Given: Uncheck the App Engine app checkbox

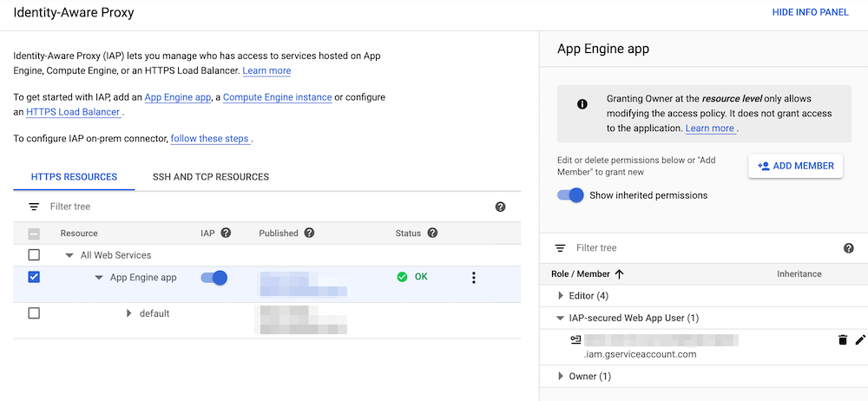Looking at the screenshot, I should point(34,277).
